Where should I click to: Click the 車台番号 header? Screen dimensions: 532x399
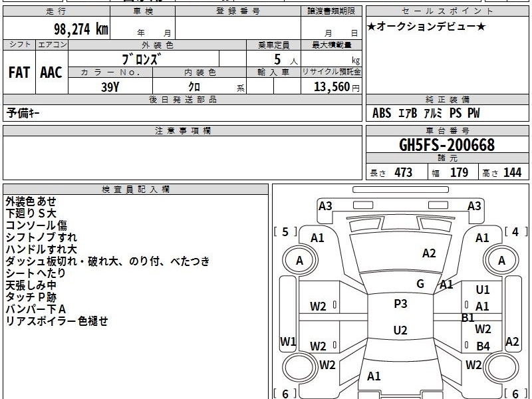click(x=447, y=130)
